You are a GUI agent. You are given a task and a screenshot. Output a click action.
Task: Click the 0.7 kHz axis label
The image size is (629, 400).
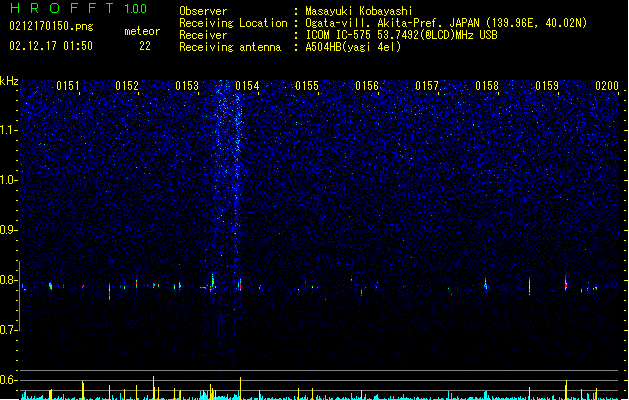(x=9, y=330)
